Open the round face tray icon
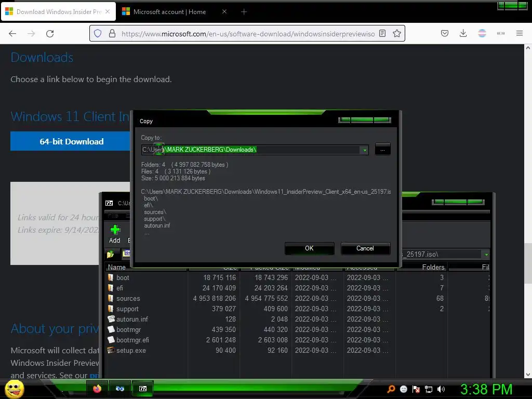Screen dimensions: 532x399 coord(403,389)
